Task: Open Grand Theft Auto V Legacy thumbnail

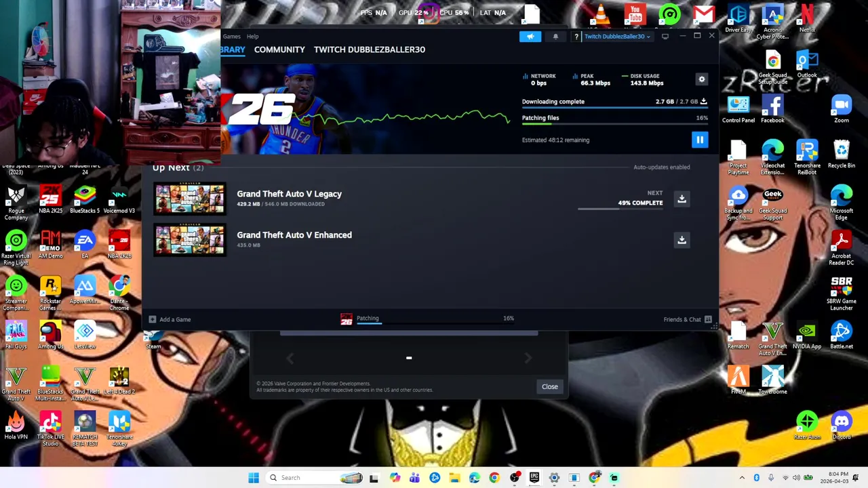Action: click(189, 199)
